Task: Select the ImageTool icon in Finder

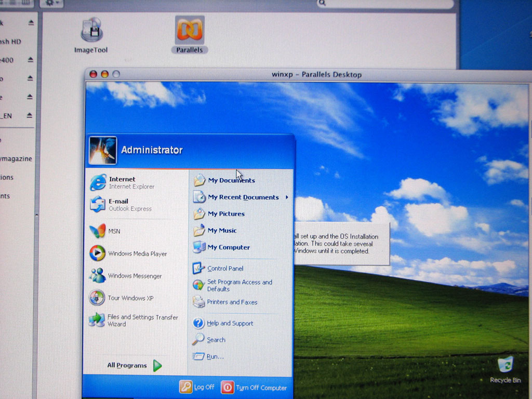Action: pyautogui.click(x=91, y=30)
